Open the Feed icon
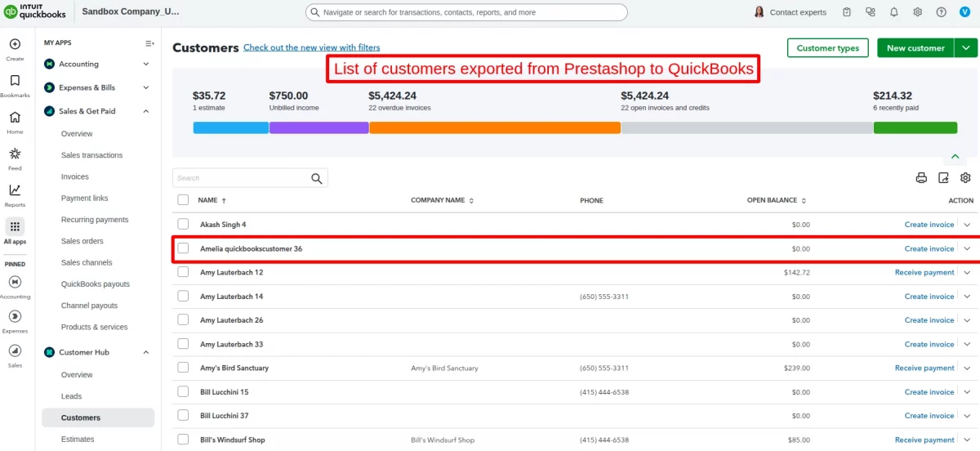The width and height of the screenshot is (980, 451). tap(15, 154)
